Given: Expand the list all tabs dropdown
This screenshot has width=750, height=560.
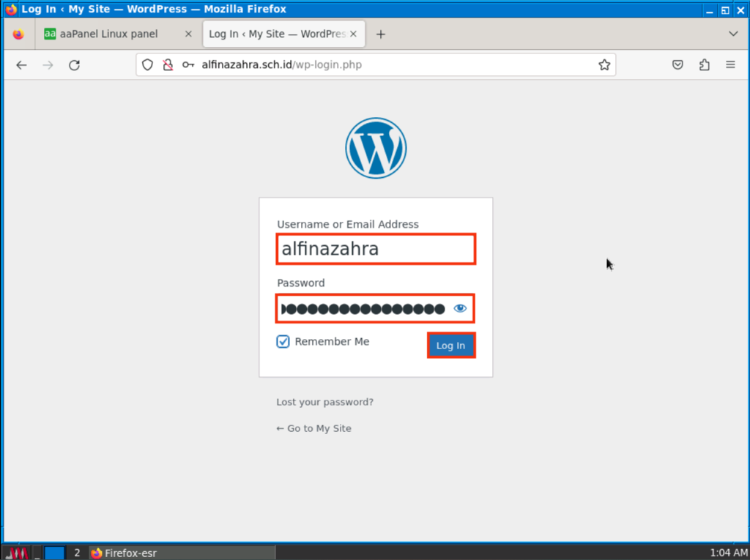Looking at the screenshot, I should 733,34.
